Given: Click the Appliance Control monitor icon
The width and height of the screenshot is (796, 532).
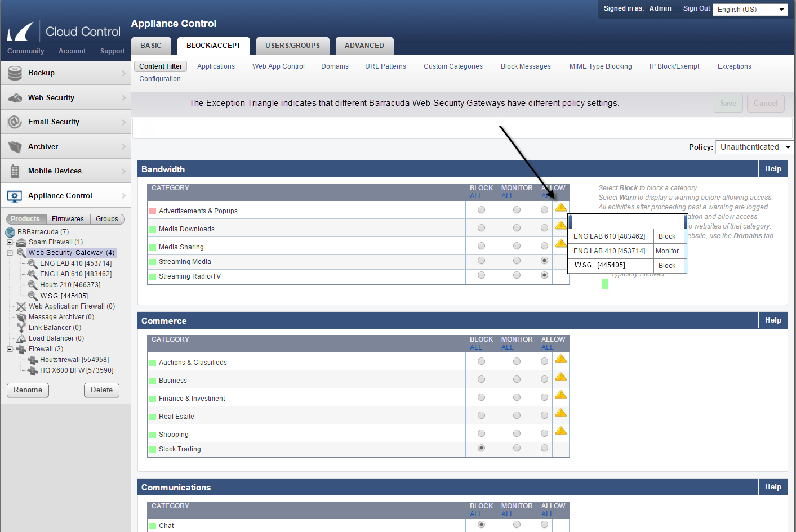Looking at the screenshot, I should 15,196.
